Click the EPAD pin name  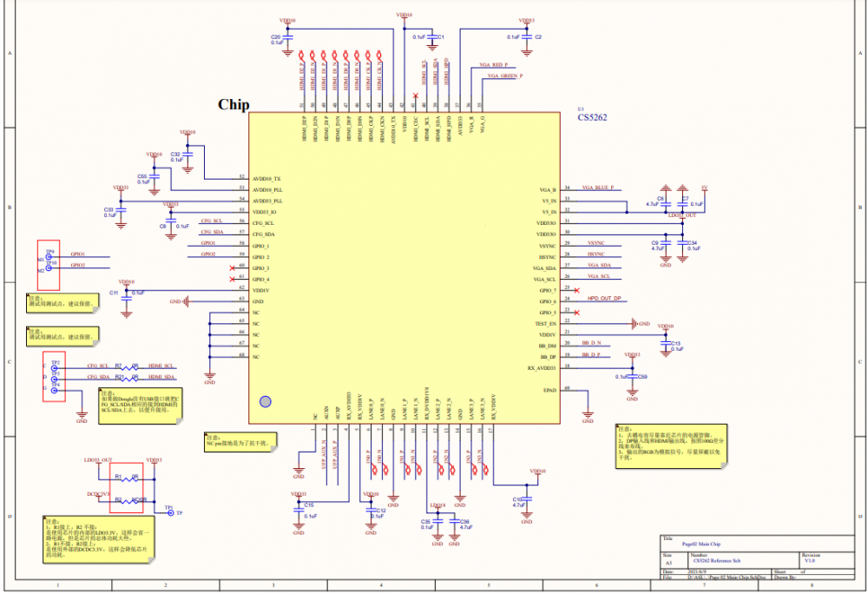(x=549, y=390)
